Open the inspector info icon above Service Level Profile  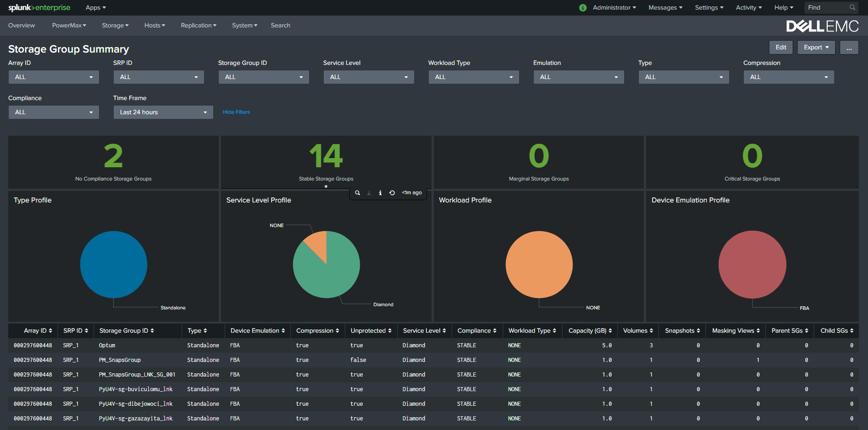tap(380, 192)
